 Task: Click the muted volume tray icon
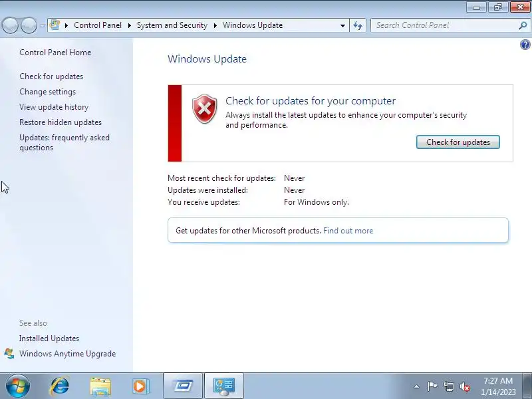[x=464, y=386]
